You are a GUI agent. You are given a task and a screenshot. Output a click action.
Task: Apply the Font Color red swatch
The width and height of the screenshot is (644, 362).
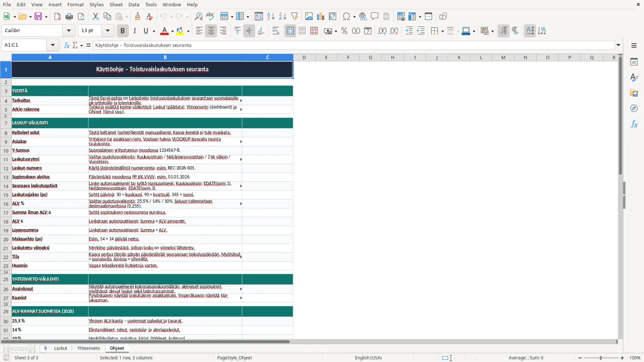(164, 31)
